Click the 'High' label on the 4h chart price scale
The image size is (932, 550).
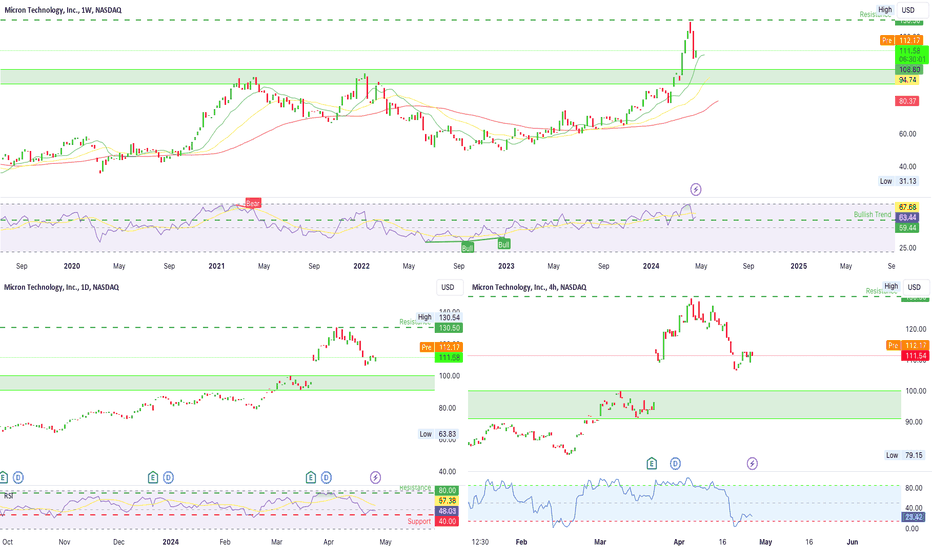[x=891, y=286]
